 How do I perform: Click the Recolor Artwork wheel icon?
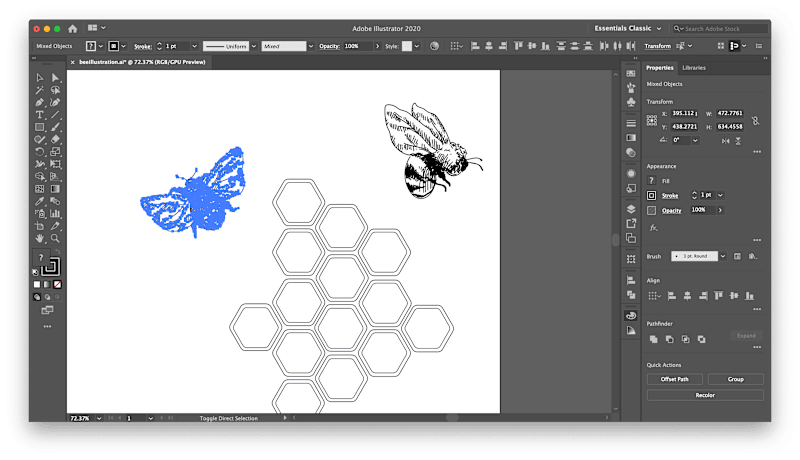tap(434, 46)
